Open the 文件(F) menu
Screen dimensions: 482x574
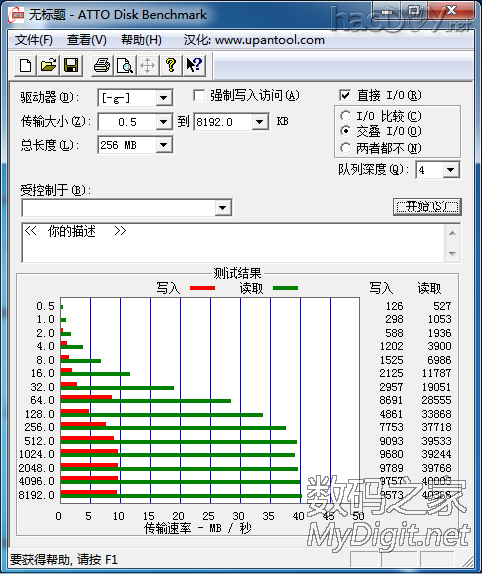point(33,40)
